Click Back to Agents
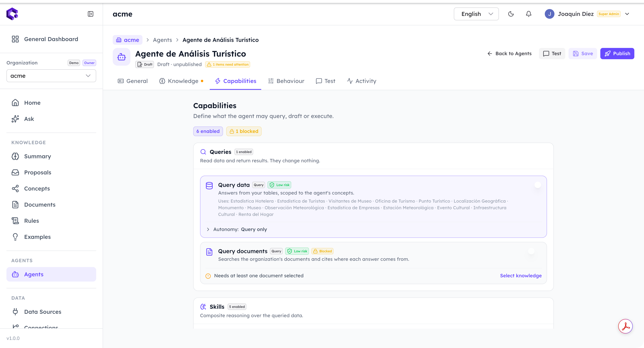Image resolution: width=644 pixels, height=348 pixels. pyautogui.click(x=509, y=54)
